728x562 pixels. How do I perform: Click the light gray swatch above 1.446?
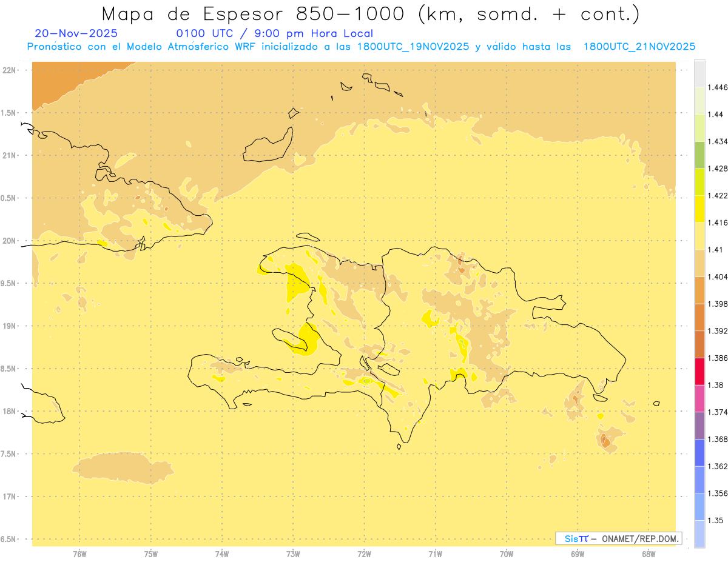pyautogui.click(x=699, y=73)
